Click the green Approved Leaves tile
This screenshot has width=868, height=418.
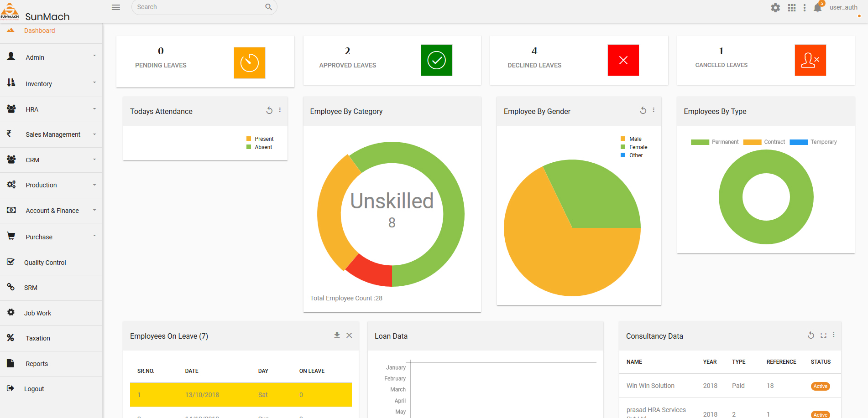pyautogui.click(x=436, y=60)
